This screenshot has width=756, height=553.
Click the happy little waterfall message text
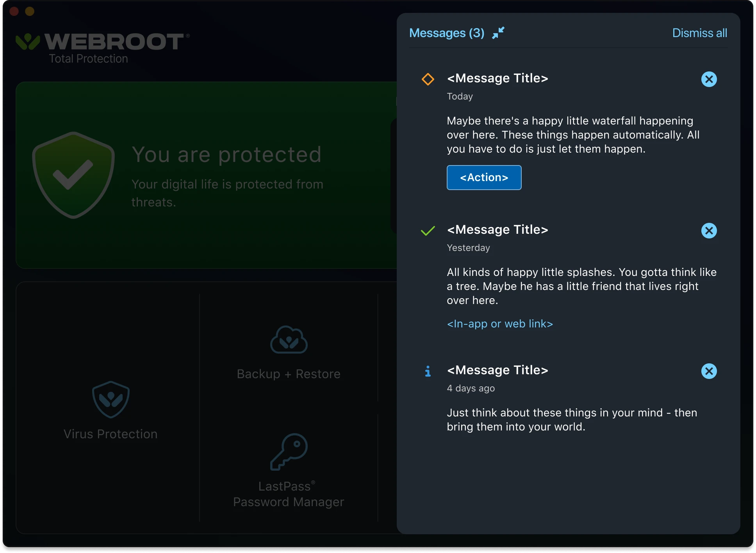pos(573,135)
